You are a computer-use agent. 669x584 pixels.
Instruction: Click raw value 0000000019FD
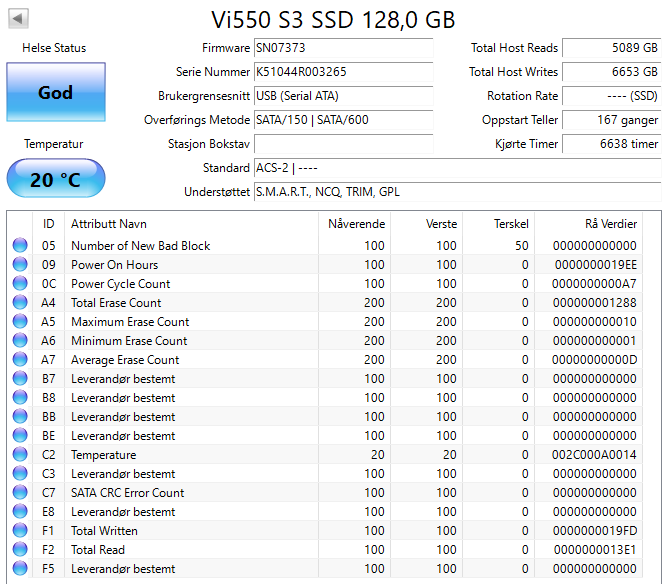tap(595, 531)
